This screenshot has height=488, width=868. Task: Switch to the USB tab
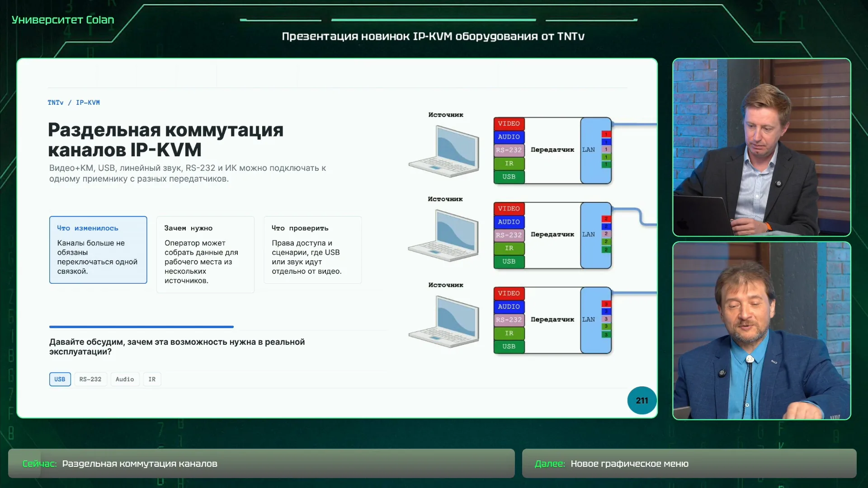point(60,380)
